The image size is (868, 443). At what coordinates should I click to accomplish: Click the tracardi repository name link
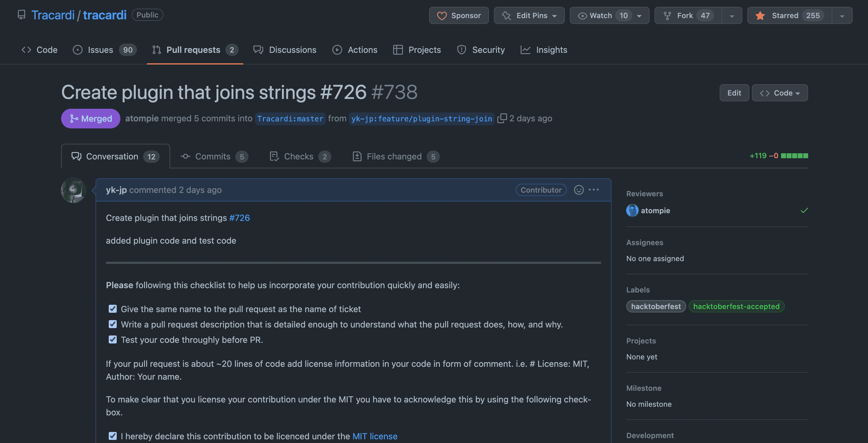105,15
